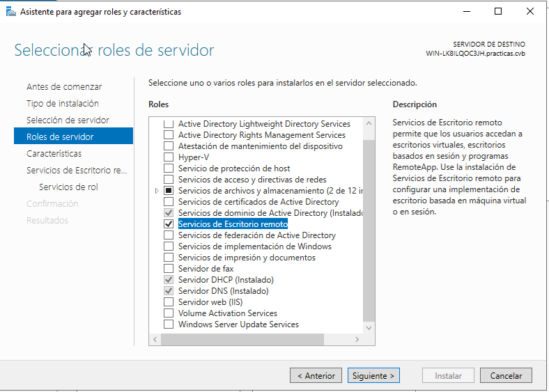Image resolution: width=549 pixels, height=392 pixels.
Task: Check Servicios de federación de Active Directory
Action: [x=169, y=235]
